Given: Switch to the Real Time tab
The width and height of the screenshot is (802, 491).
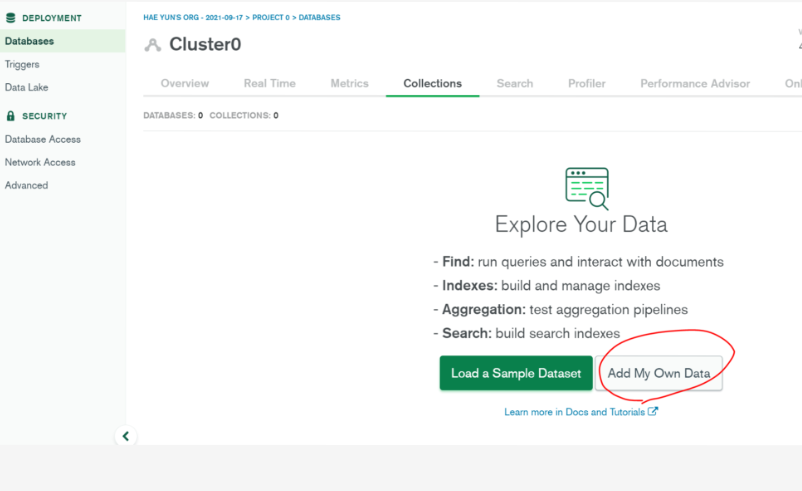Looking at the screenshot, I should pos(270,83).
